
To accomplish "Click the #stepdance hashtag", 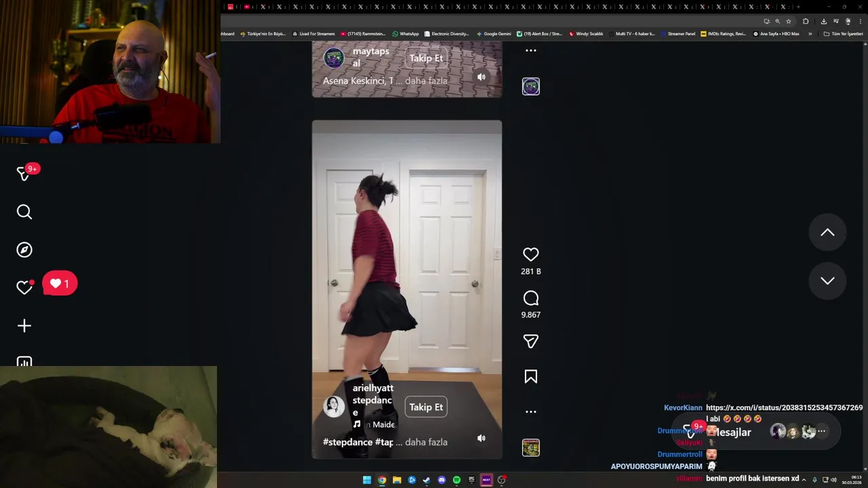I will (x=347, y=442).
